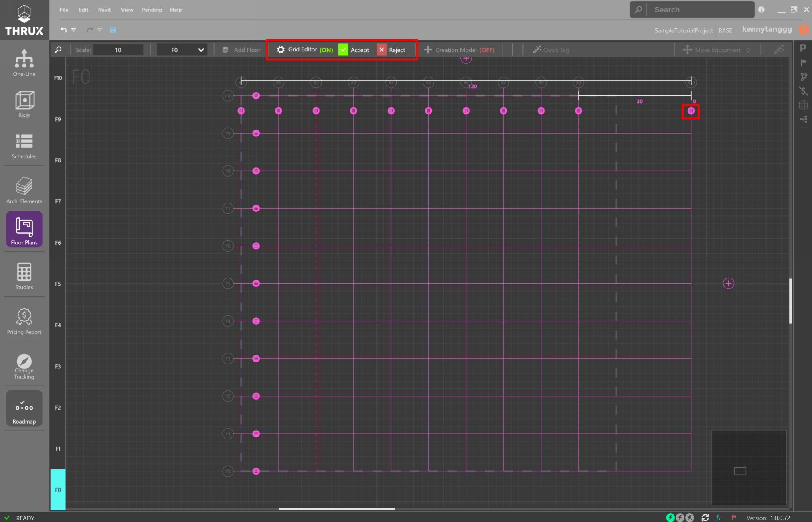Expand the undo history dropdown arrow

tap(74, 30)
